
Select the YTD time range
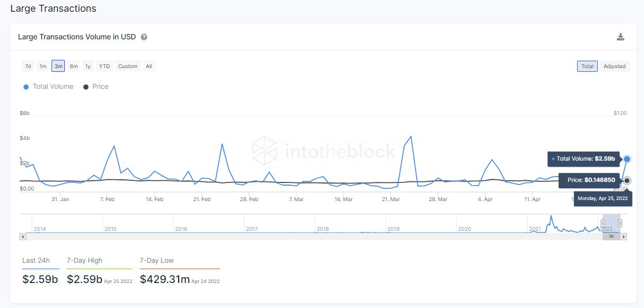[105, 66]
